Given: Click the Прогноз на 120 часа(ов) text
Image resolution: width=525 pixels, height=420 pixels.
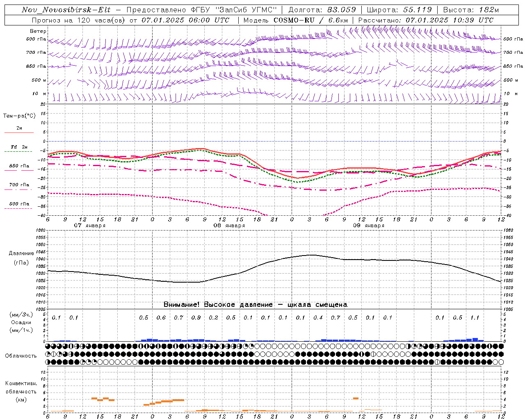Looking at the screenshot, I should pos(79,20).
